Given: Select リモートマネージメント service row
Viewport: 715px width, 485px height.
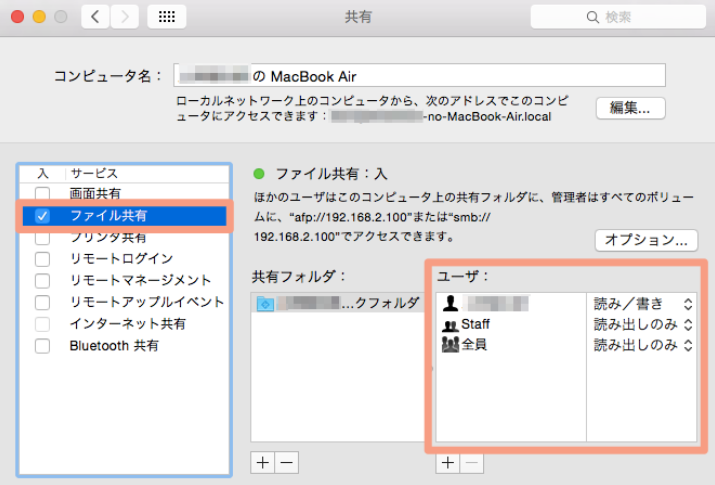Looking at the screenshot, I should (124, 280).
